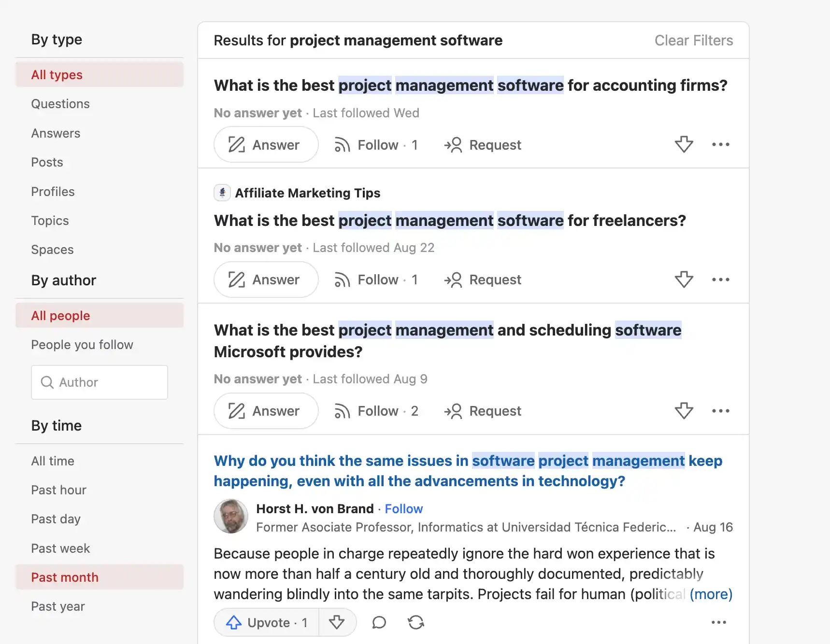Click Clear Filters
The width and height of the screenshot is (830, 644).
[x=694, y=41]
